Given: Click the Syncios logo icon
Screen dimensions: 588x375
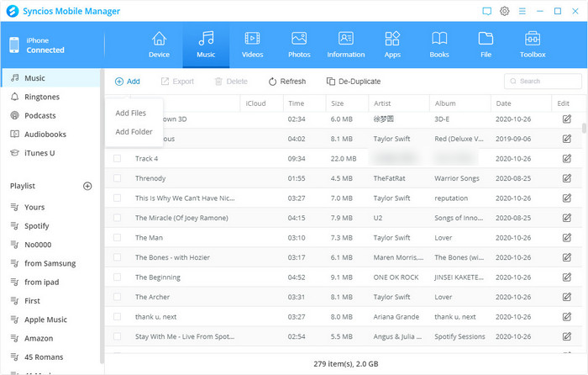Looking at the screenshot, I should tap(13, 11).
